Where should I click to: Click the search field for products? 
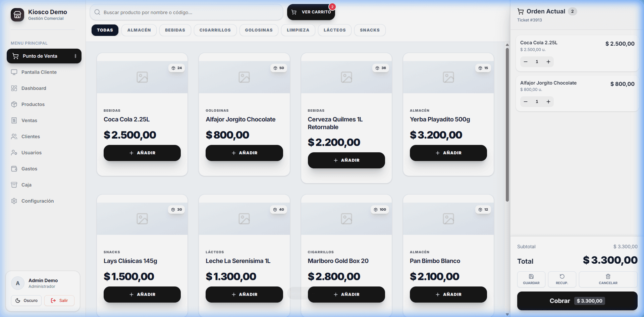[186, 12]
